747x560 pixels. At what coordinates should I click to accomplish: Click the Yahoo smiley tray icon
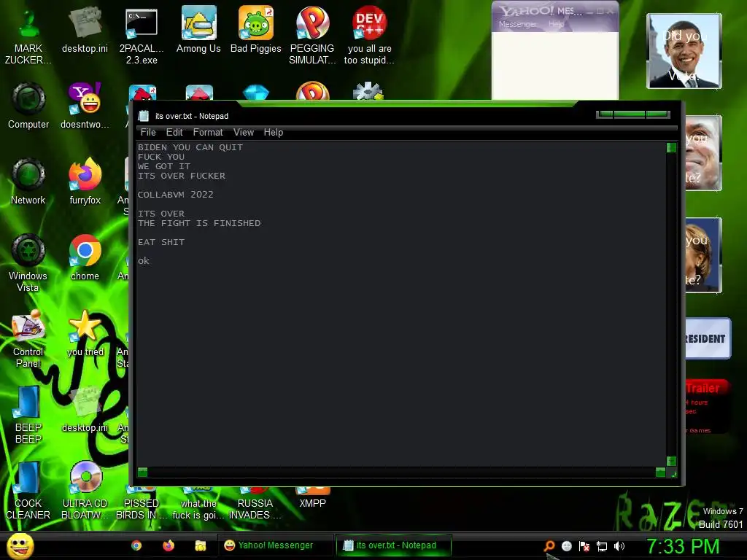click(x=566, y=546)
